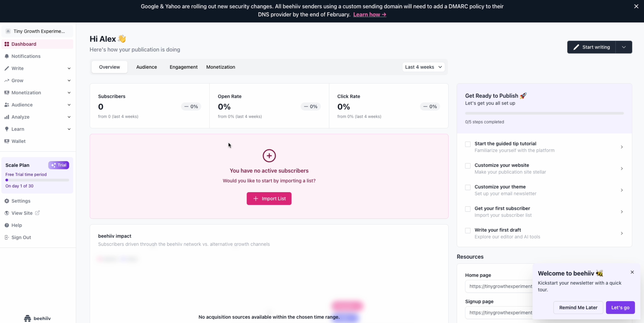Click the Analyze bar chart icon

7,117
